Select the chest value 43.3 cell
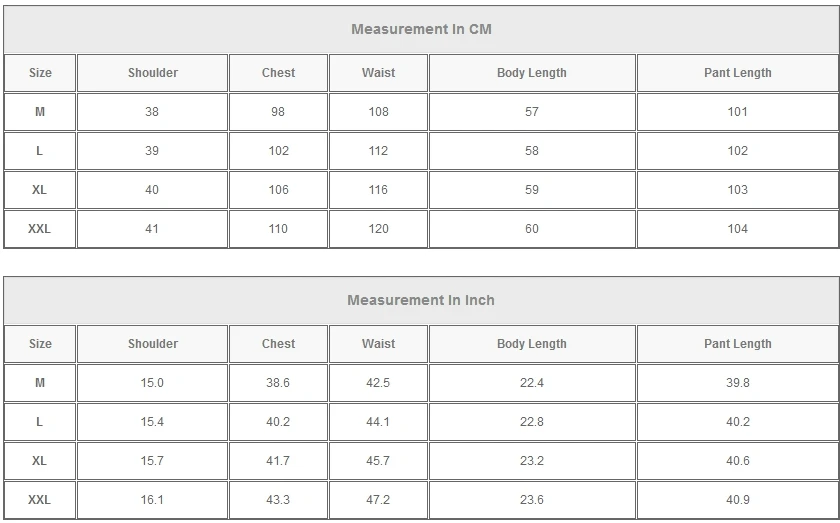The width and height of the screenshot is (840, 523). pyautogui.click(x=278, y=500)
